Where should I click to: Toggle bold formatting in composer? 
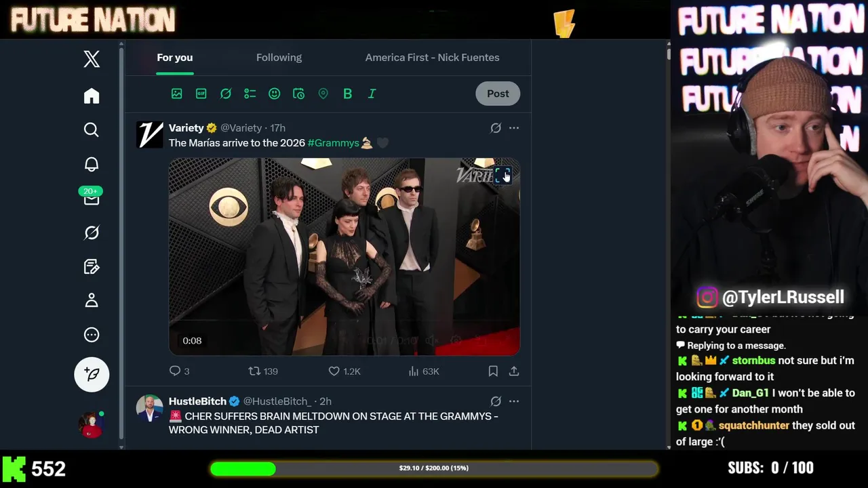348,94
